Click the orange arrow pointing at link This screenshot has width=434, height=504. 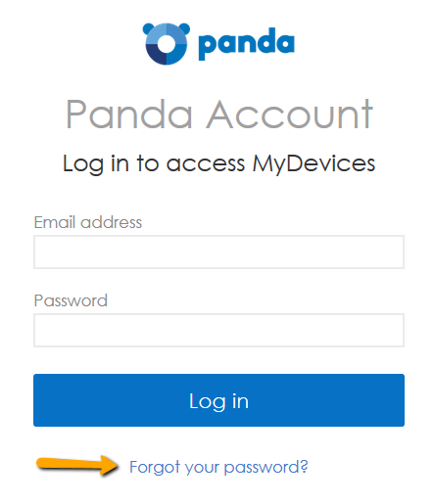[77, 465]
